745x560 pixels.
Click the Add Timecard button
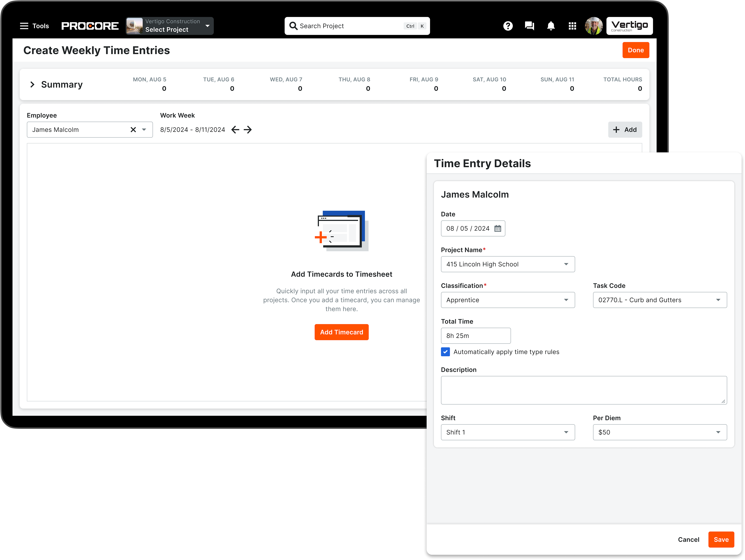click(x=341, y=332)
